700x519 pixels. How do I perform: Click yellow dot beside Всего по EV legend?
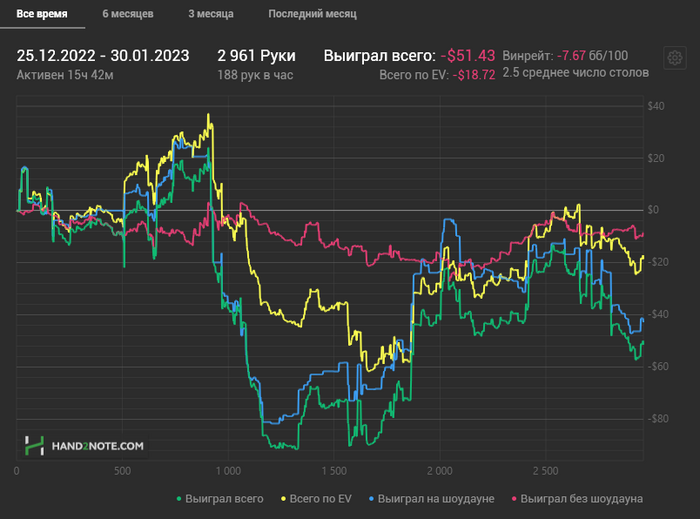point(283,499)
